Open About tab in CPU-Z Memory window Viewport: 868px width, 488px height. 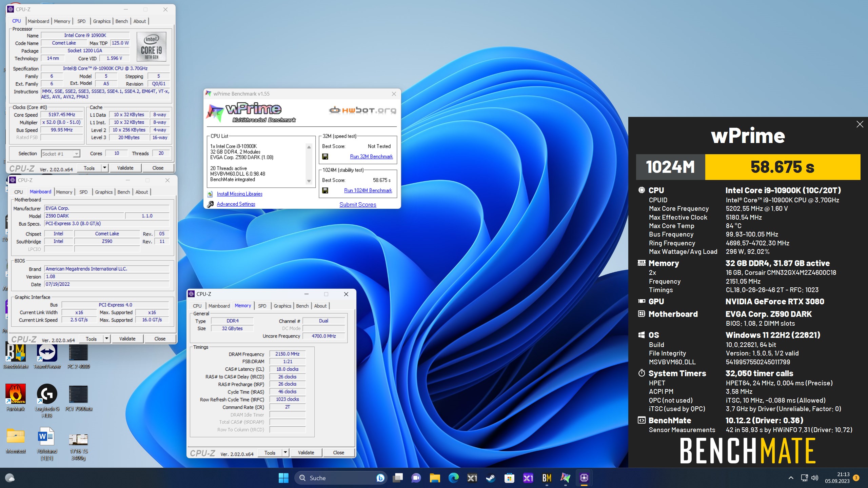click(320, 306)
